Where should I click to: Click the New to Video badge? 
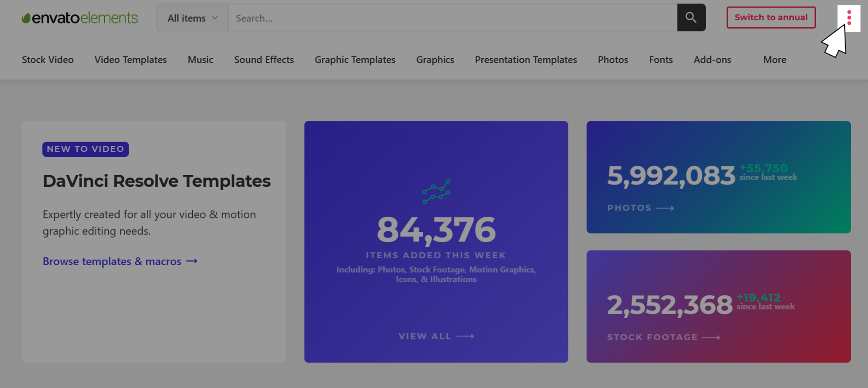[x=86, y=149]
